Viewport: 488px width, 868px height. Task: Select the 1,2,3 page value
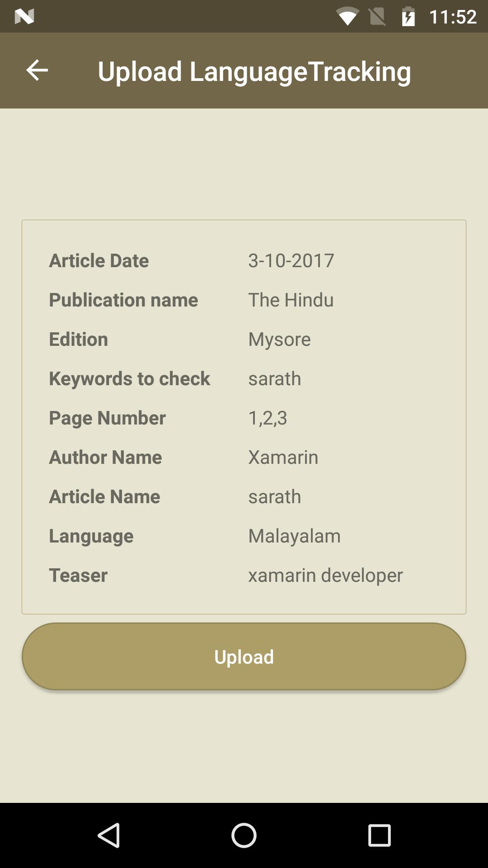coord(268,418)
